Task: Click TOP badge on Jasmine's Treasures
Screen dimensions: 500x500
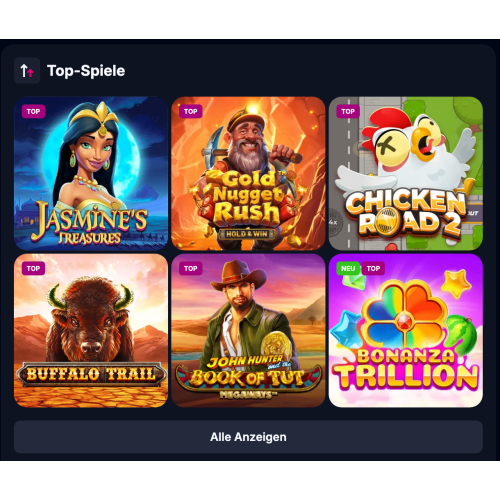Action: pos(33,111)
